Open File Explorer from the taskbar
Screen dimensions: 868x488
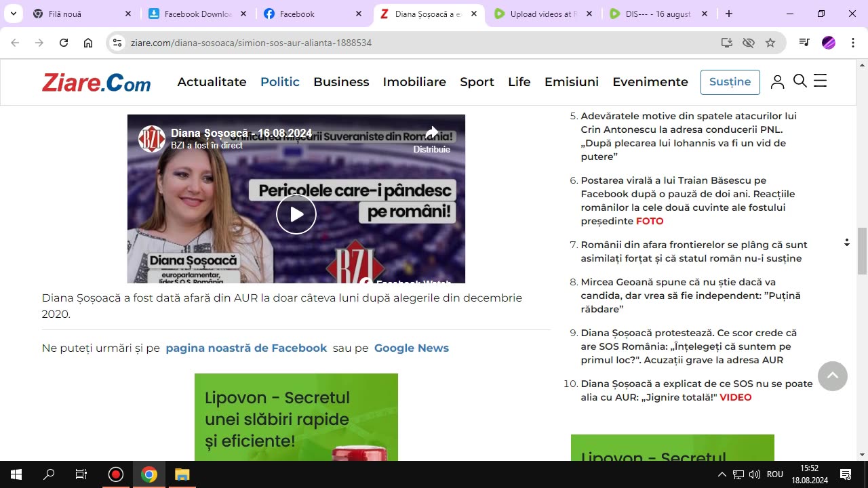[182, 474]
